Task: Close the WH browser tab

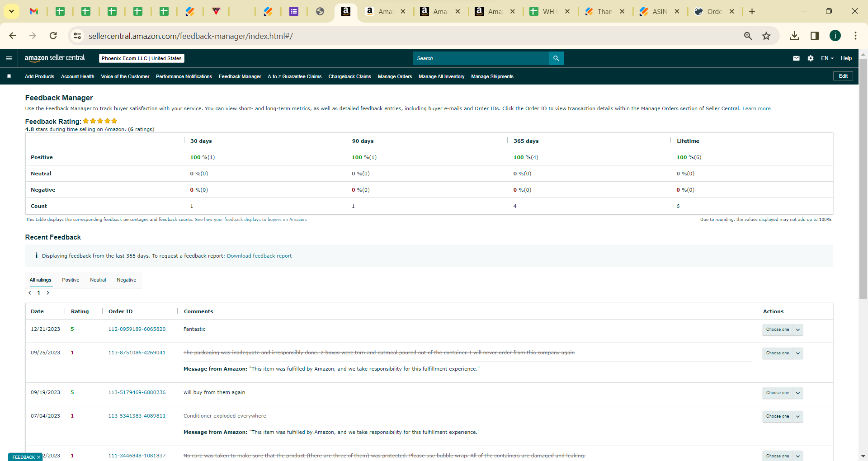Action: (567, 11)
